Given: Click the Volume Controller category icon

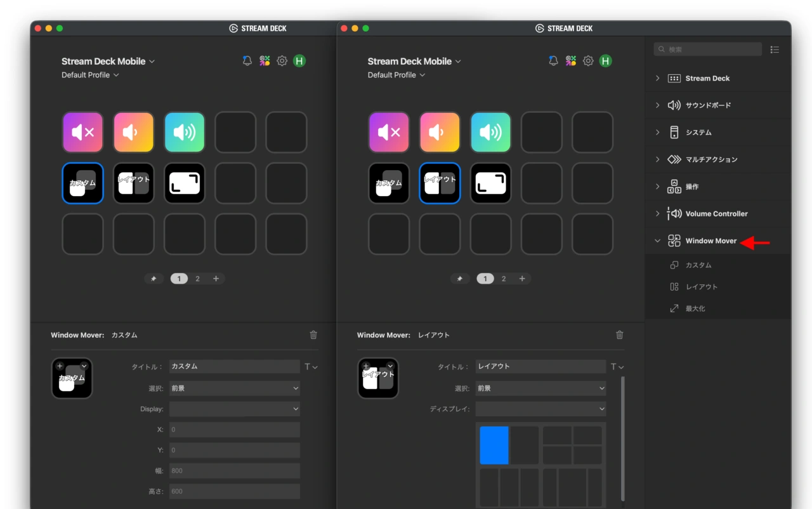Looking at the screenshot, I should point(674,213).
